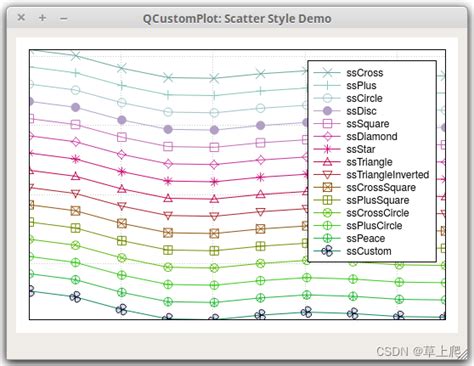Select the "ssCrossCircle" legend label
This screenshot has height=366, width=474.
click(x=378, y=213)
